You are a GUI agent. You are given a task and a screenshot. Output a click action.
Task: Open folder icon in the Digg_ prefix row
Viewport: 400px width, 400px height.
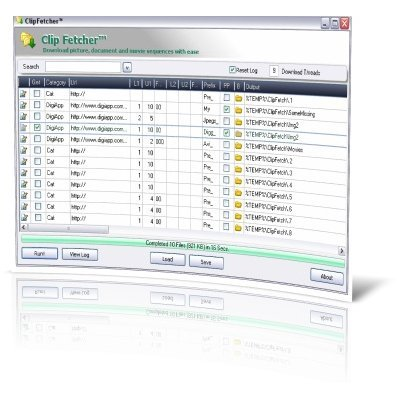[238, 134]
